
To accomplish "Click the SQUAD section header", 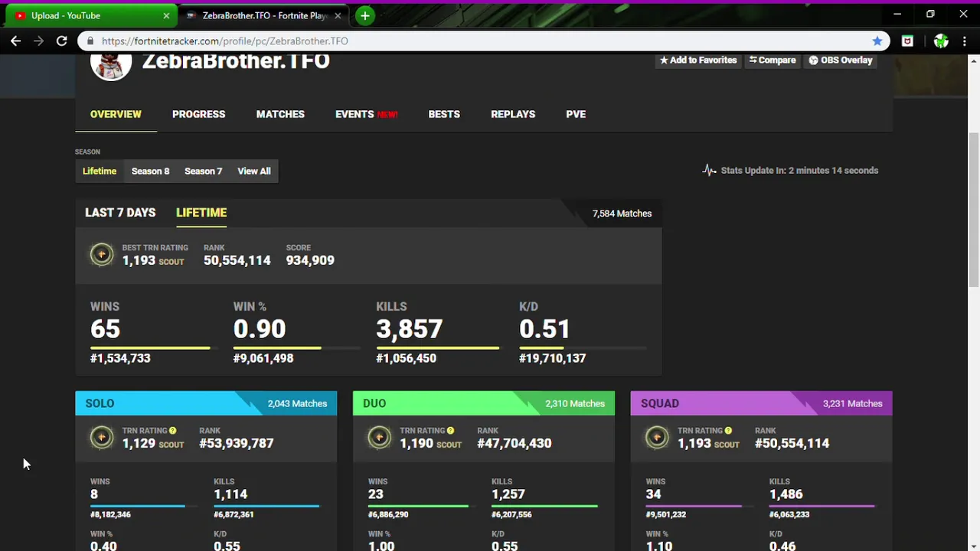I will click(762, 403).
